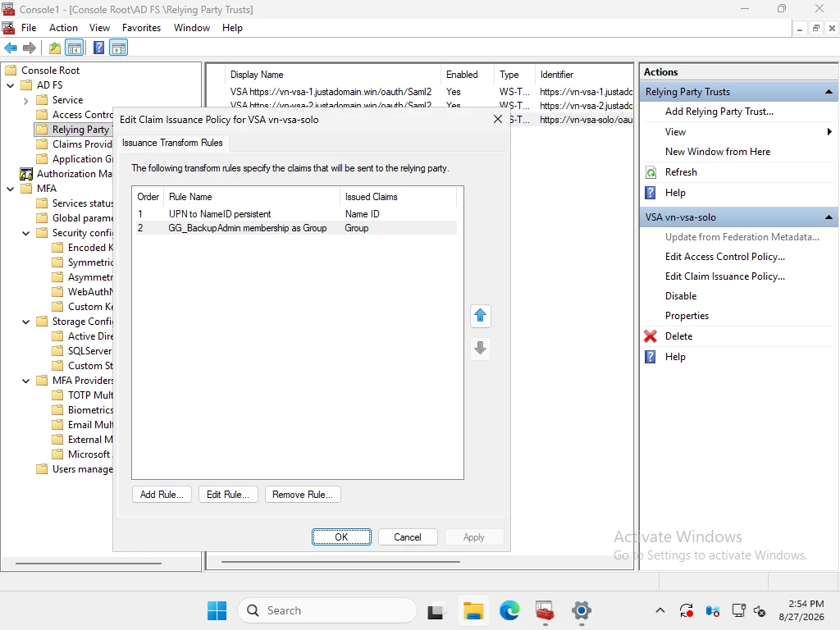Open Windows Start menu

pos(217,610)
